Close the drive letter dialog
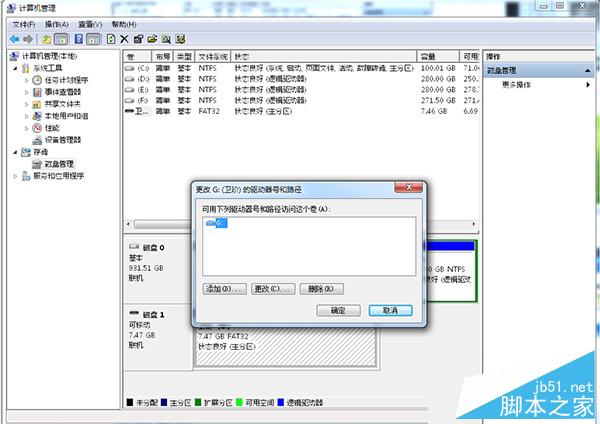This screenshot has height=424, width=600. tap(409, 187)
